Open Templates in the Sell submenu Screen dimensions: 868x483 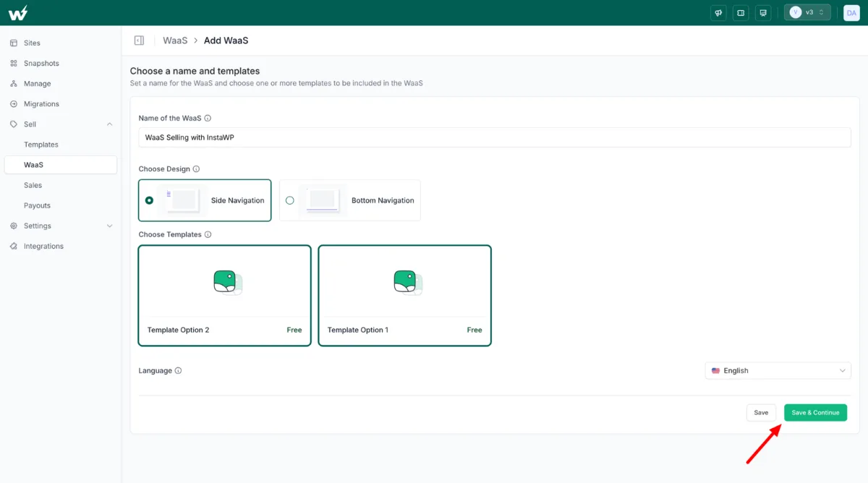click(x=41, y=145)
